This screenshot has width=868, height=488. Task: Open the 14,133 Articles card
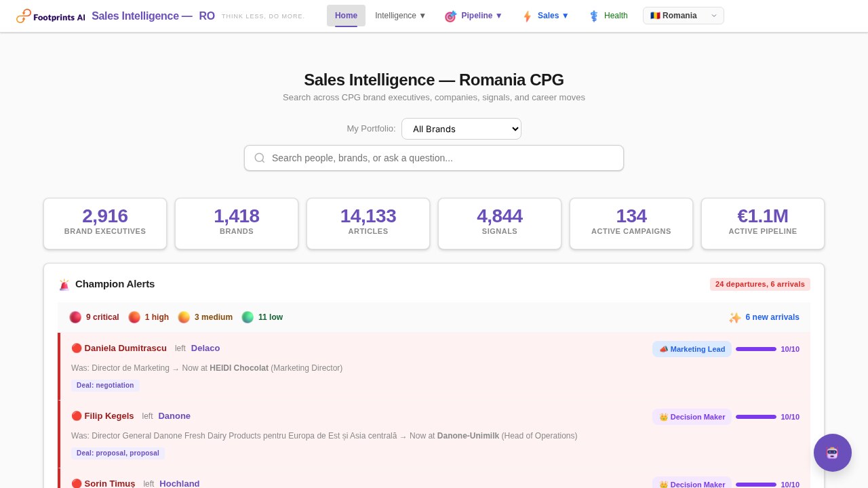click(x=368, y=224)
